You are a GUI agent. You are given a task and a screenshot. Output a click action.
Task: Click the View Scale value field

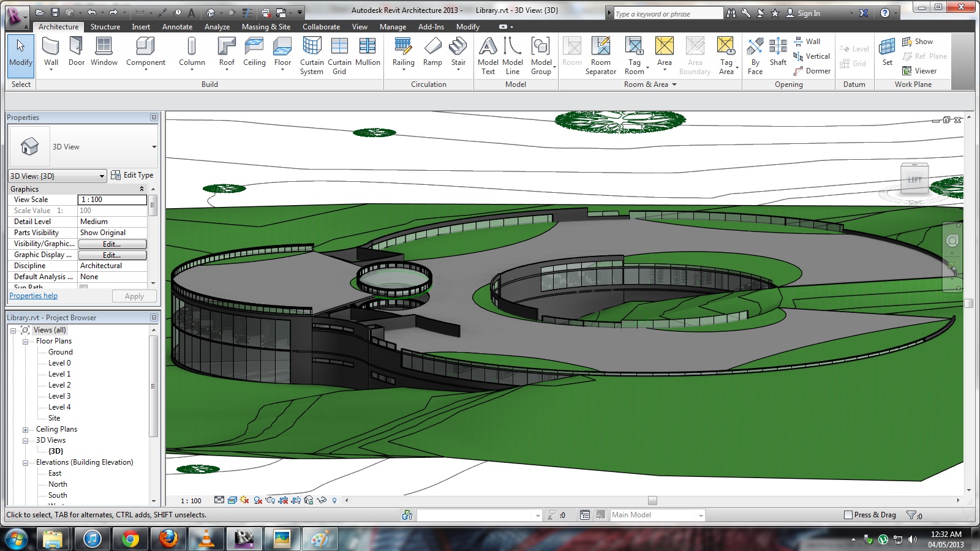pyautogui.click(x=112, y=200)
